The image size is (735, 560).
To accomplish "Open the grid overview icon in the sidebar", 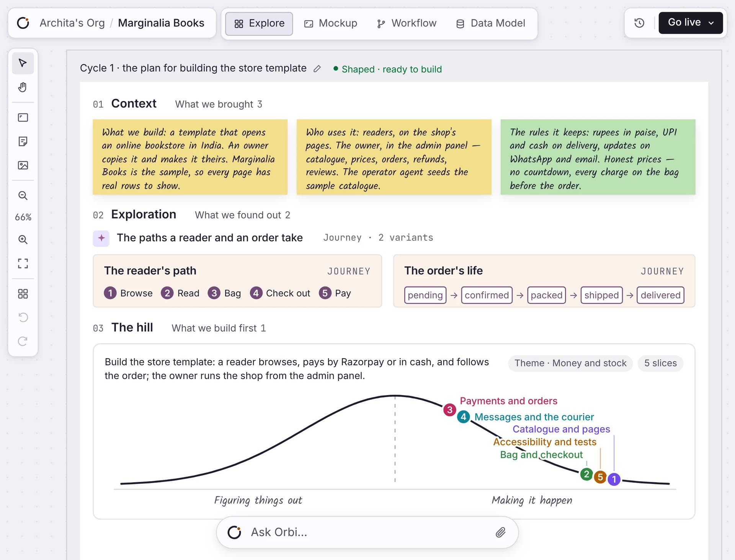I will [x=23, y=294].
